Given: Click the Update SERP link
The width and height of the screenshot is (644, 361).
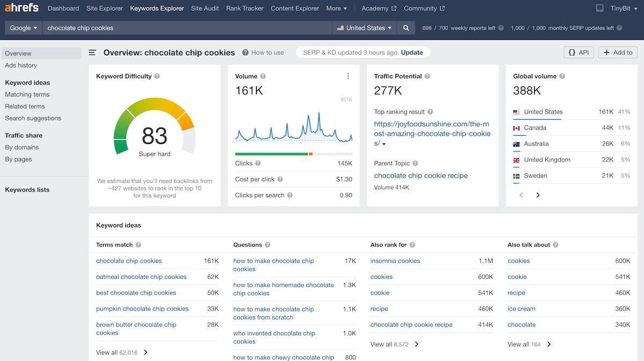Looking at the screenshot, I should coord(412,53).
